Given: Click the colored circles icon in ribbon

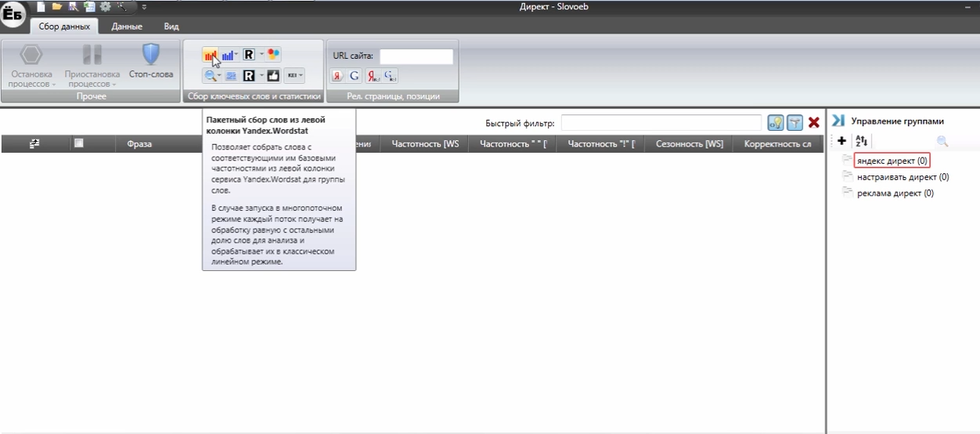Looking at the screenshot, I should point(273,55).
